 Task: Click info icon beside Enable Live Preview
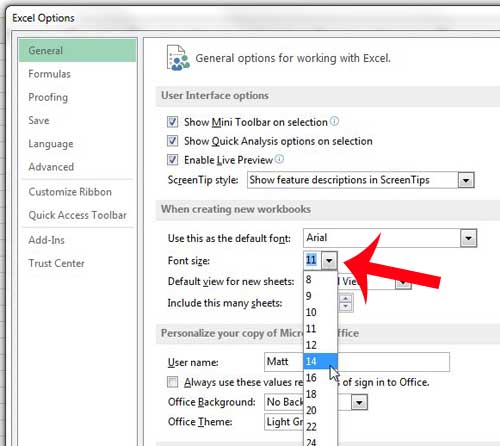[x=279, y=159]
